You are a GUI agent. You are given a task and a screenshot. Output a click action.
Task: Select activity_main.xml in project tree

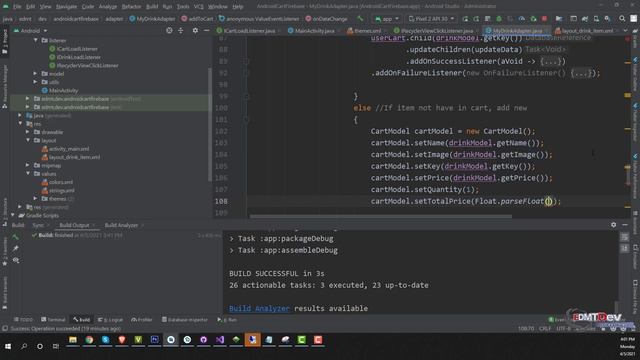69,149
